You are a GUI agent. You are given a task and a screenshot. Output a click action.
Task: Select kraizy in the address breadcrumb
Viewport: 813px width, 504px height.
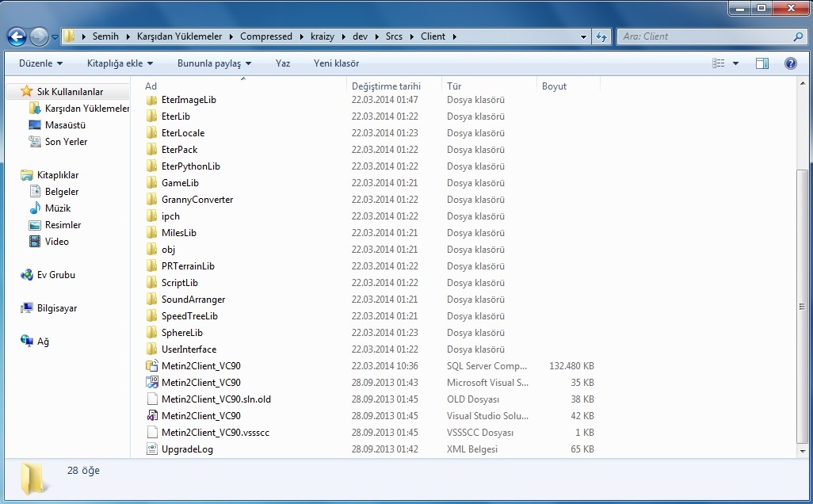tap(323, 36)
